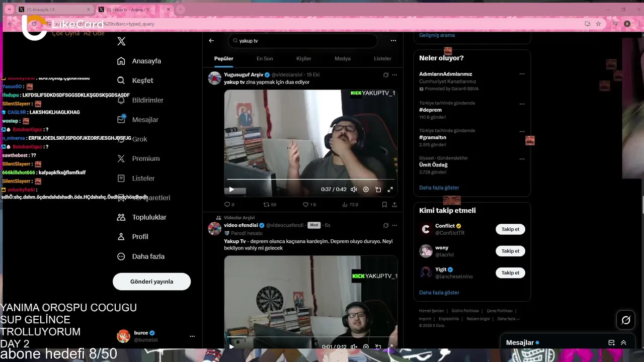Mute first video's sound

point(354,190)
